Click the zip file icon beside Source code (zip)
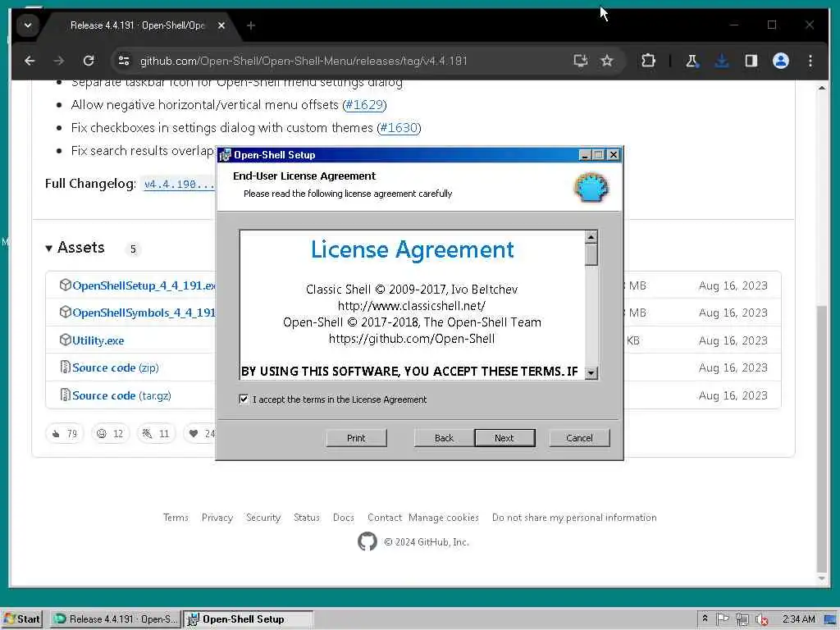 [x=65, y=367]
